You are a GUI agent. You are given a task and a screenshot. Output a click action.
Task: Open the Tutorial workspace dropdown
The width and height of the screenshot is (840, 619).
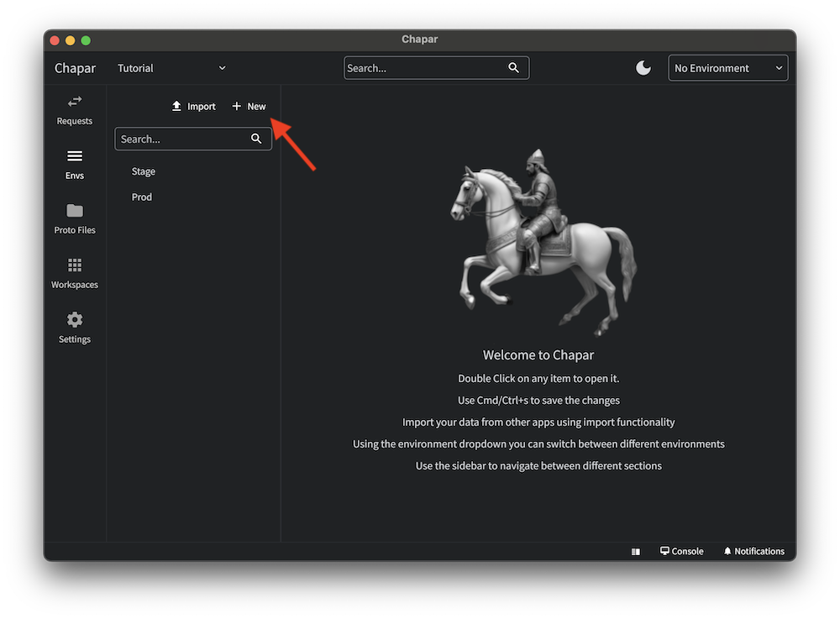point(171,68)
